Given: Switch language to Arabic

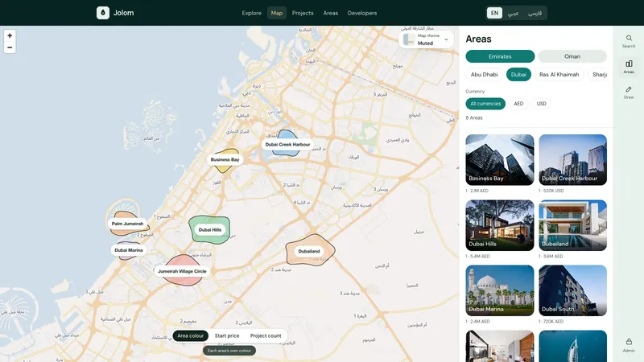Looking at the screenshot, I should [x=513, y=13].
